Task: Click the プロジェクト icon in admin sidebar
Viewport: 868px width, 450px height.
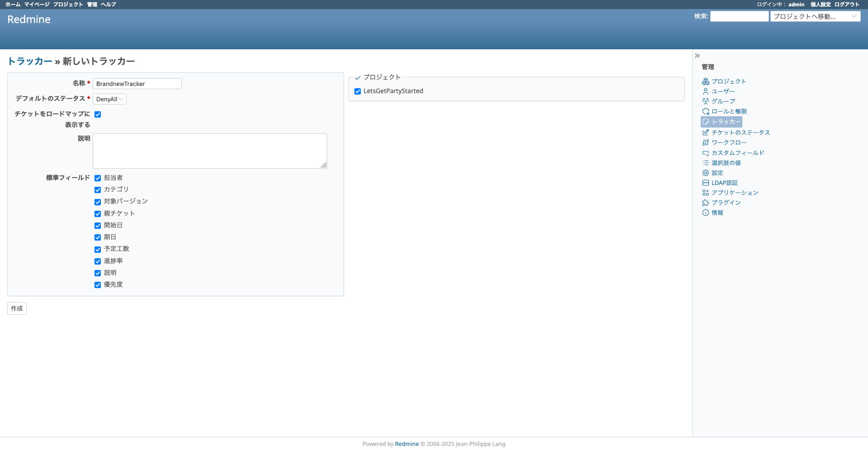Action: pos(705,81)
